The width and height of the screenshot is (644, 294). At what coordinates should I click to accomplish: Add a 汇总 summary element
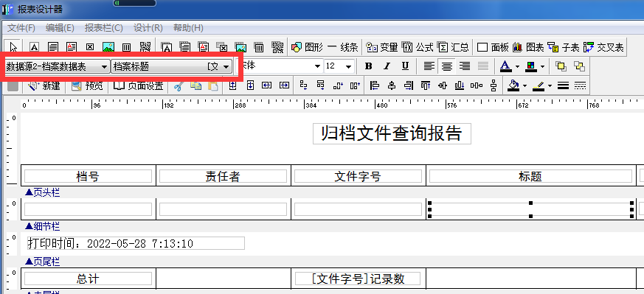tap(453, 48)
